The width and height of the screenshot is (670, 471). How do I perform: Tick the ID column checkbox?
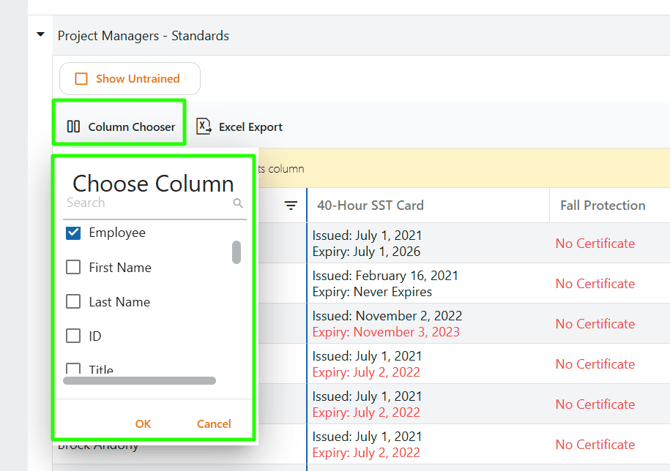(73, 336)
